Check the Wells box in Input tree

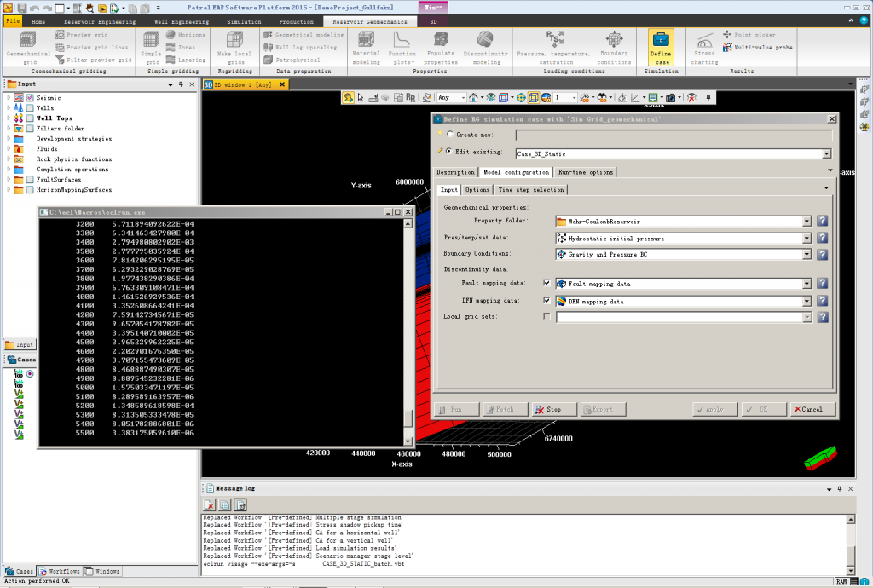pyautogui.click(x=30, y=108)
